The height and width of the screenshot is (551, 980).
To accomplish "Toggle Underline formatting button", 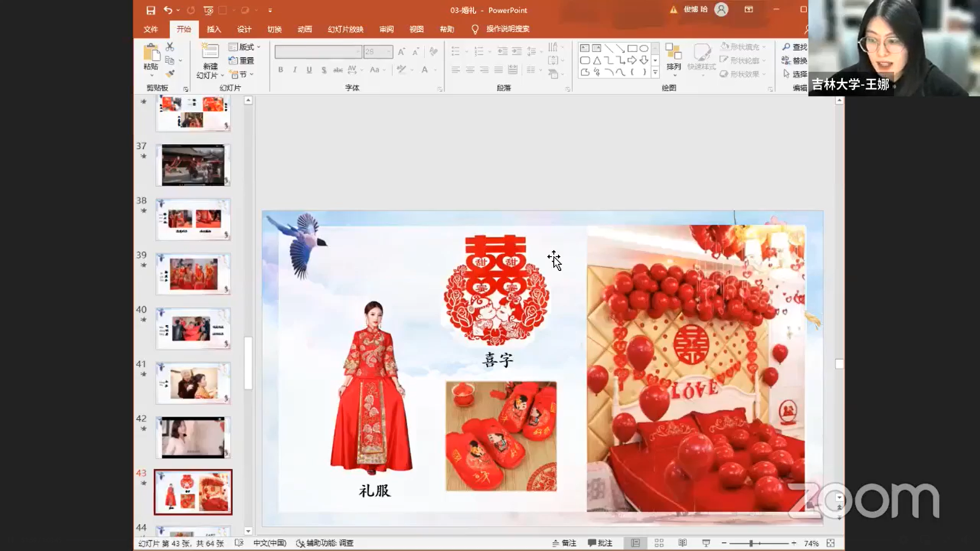I will [309, 70].
